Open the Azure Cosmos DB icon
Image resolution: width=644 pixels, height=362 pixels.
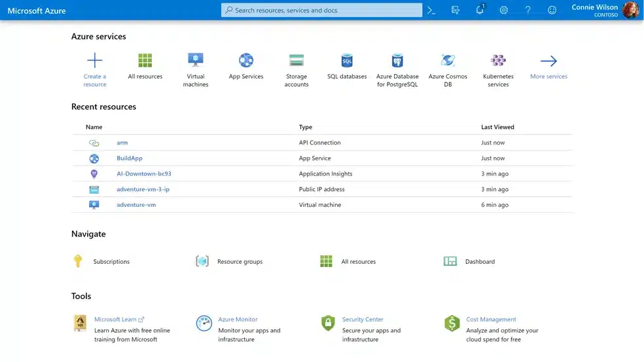pos(448,60)
